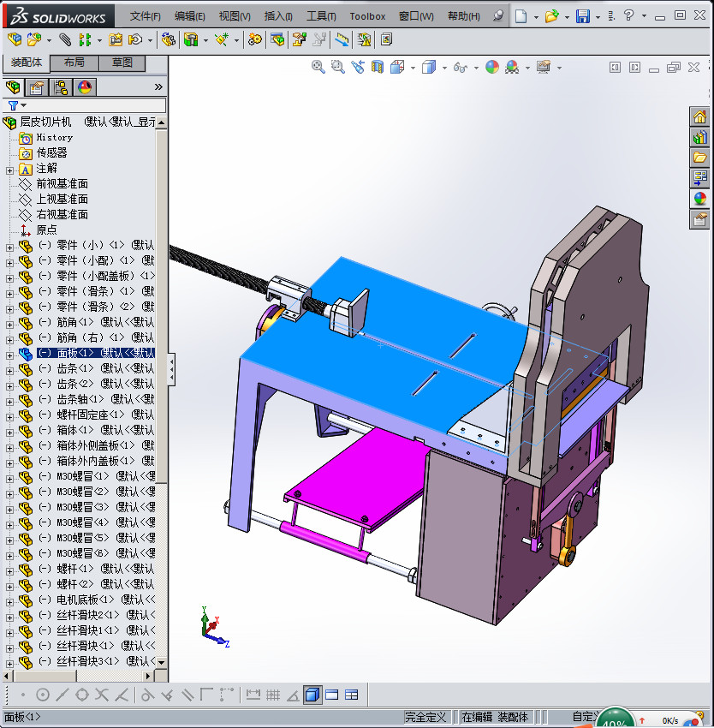The image size is (714, 728).
Task: Select the FeatureManager design tree tab icon
Action: pos(13,87)
